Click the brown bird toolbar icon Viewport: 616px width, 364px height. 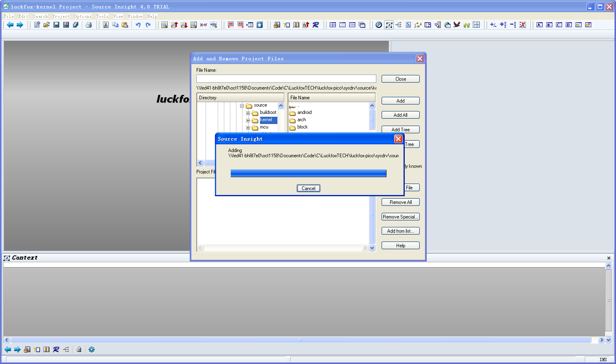click(x=457, y=25)
